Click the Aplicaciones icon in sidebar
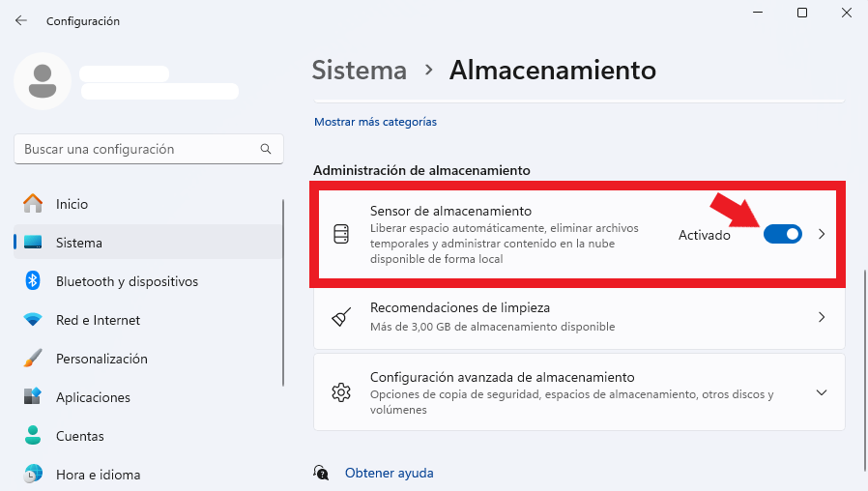 33,397
